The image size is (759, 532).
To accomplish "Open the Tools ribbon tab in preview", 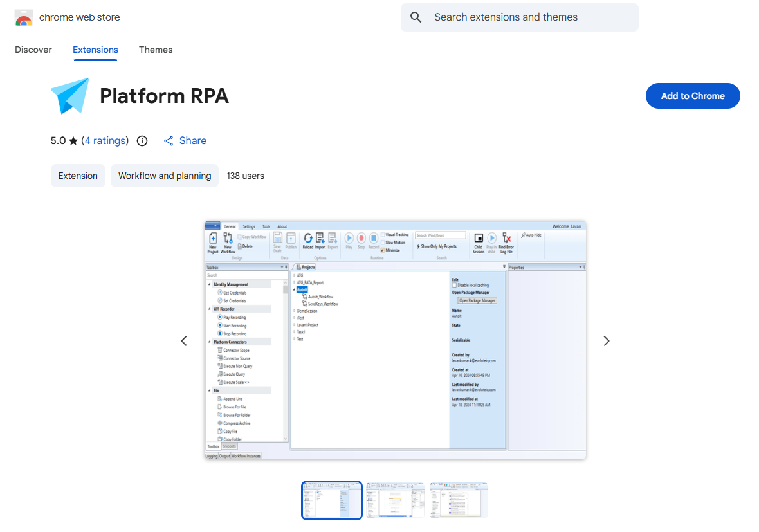I will [x=266, y=226].
